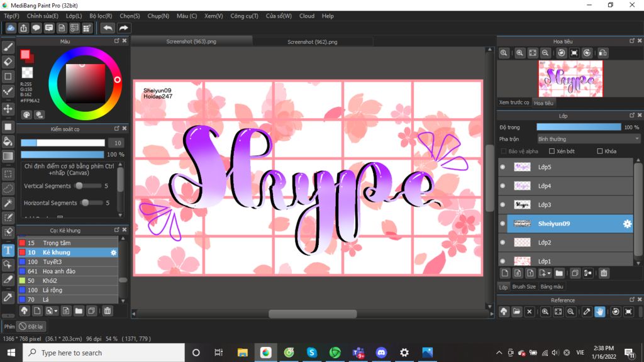Switch to the Bảng màu tab
Image resolution: width=644 pixels, height=362 pixels.
pos(552,287)
